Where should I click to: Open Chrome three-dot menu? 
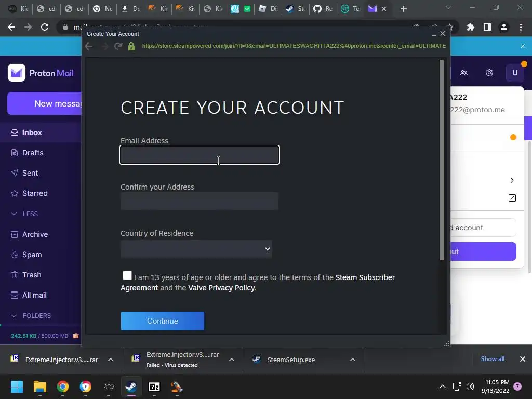point(521,27)
